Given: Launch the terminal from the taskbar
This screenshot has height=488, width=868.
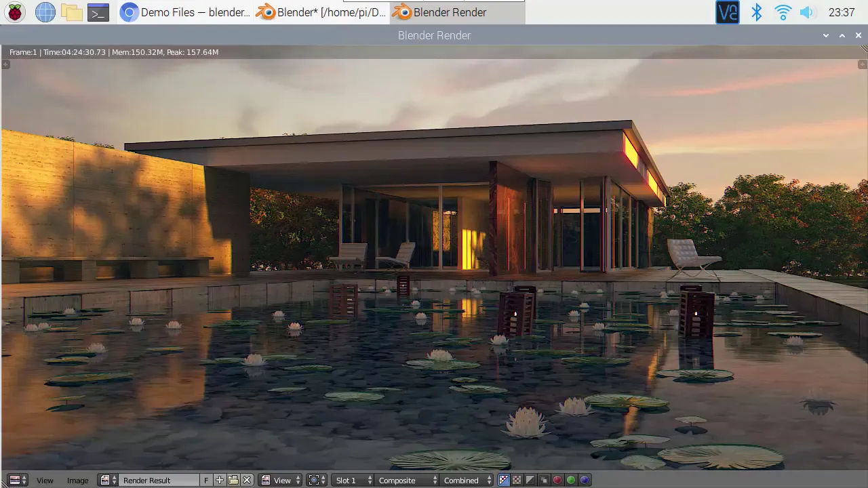Looking at the screenshot, I should (98, 12).
